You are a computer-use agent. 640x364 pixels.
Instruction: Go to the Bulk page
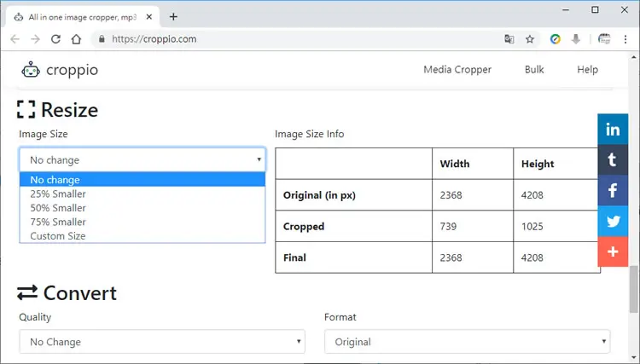tap(534, 70)
